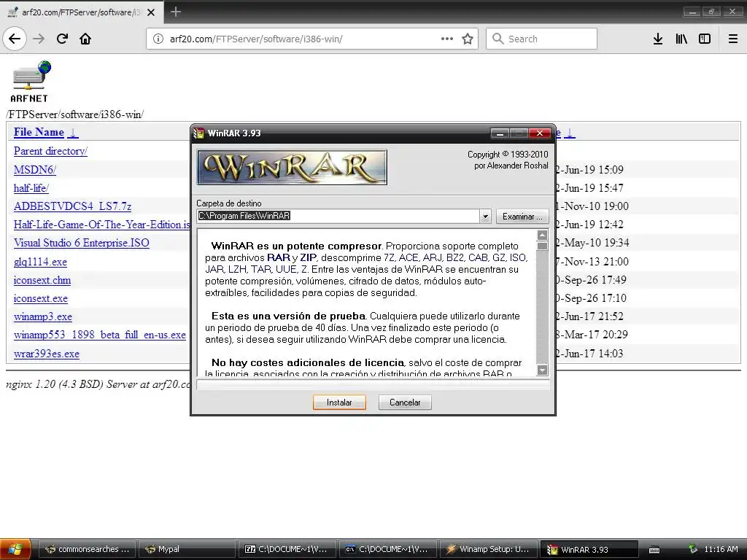
Task: Minimize the WinRAR 3.93 installer window
Action: 500,133
